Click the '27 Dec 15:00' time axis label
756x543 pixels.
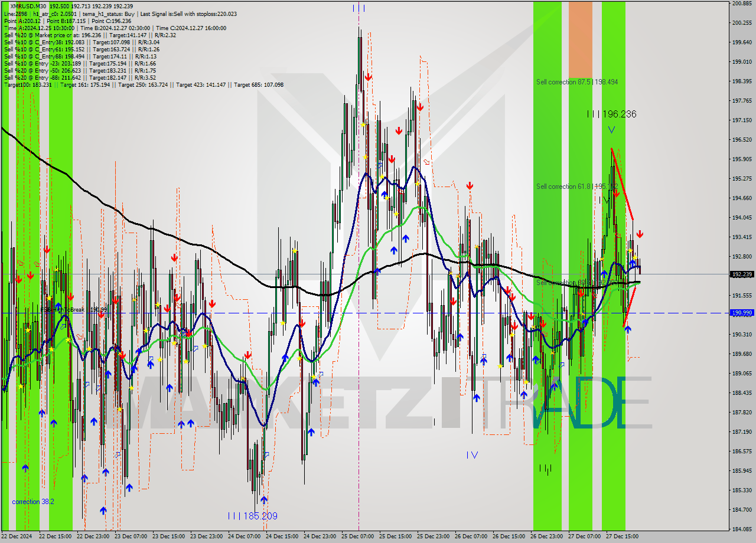point(623,537)
